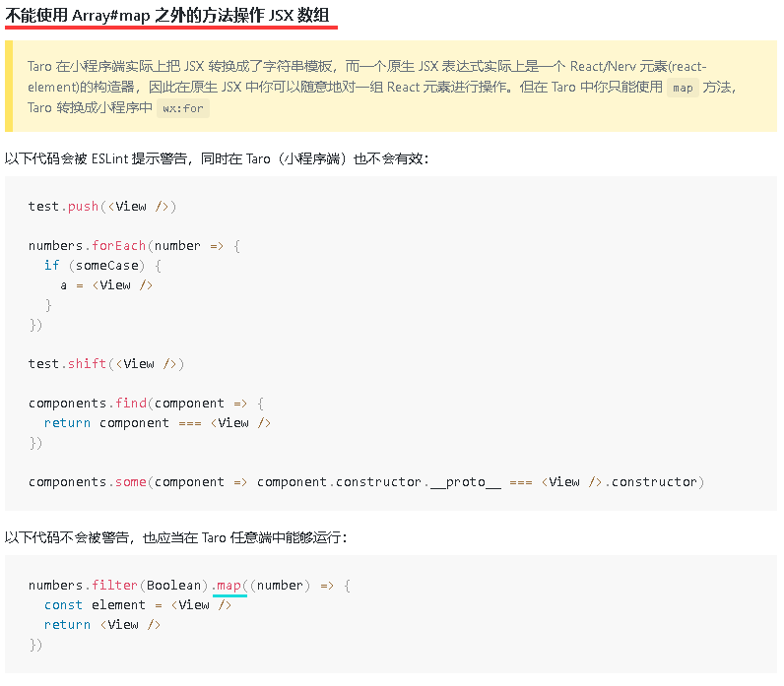This screenshot has height=686, width=784.
Task: Click 'find' in the components.find line
Action: pos(131,404)
